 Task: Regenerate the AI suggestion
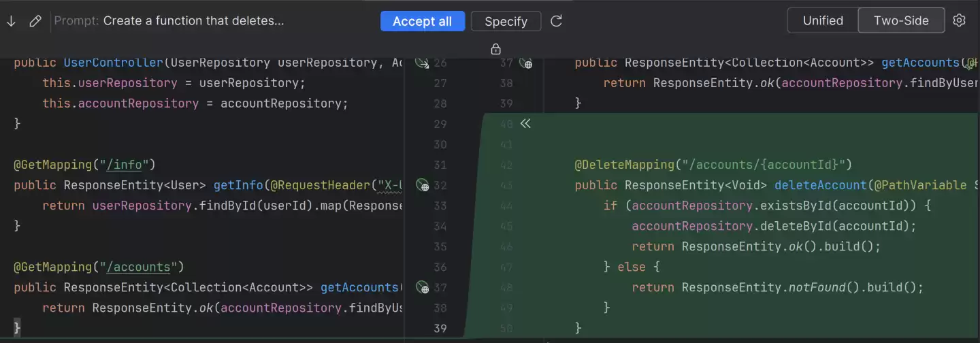point(556,21)
